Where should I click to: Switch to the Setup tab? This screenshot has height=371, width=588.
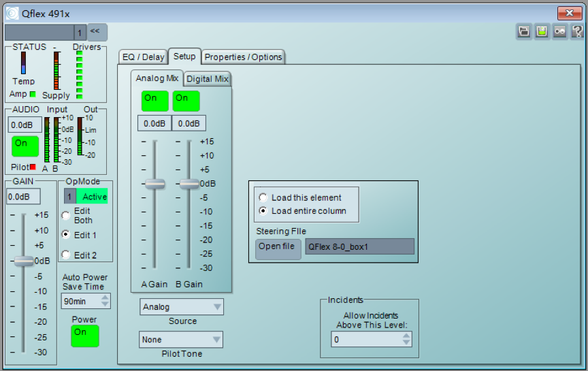point(184,57)
